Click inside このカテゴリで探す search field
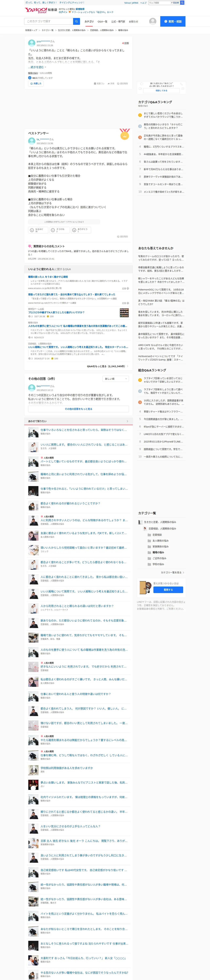Image resolution: width=210 pixels, height=980 pixels. point(49,21)
